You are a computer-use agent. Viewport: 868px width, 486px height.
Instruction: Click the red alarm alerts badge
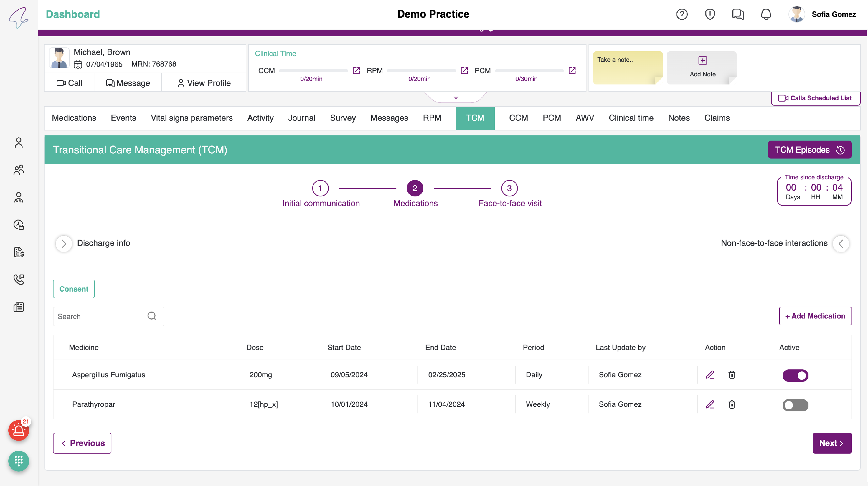(19, 430)
